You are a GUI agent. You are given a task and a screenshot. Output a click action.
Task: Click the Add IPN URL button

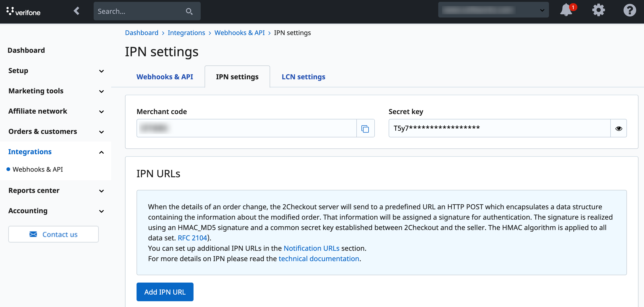pos(165,292)
